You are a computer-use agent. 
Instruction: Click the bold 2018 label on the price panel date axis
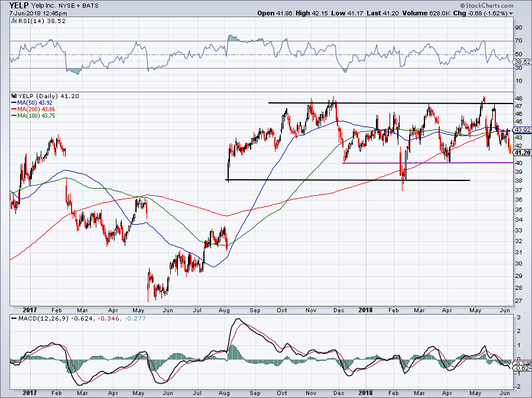(x=365, y=310)
